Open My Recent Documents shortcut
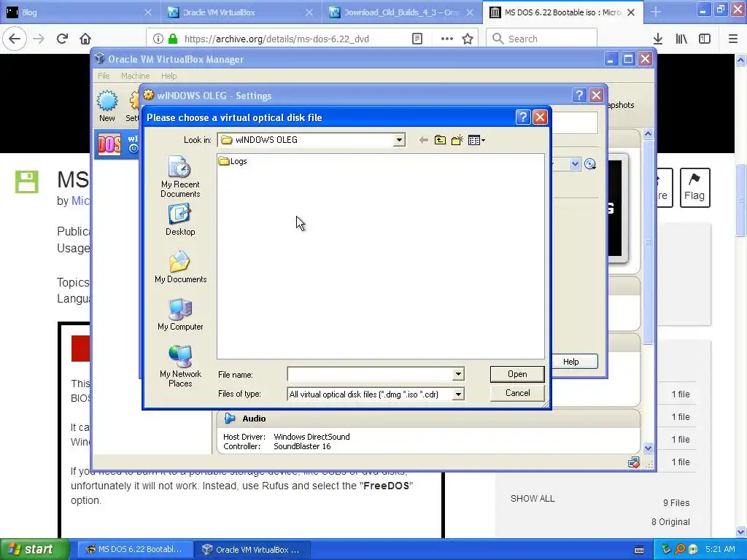This screenshot has height=560, width=747. [180, 176]
